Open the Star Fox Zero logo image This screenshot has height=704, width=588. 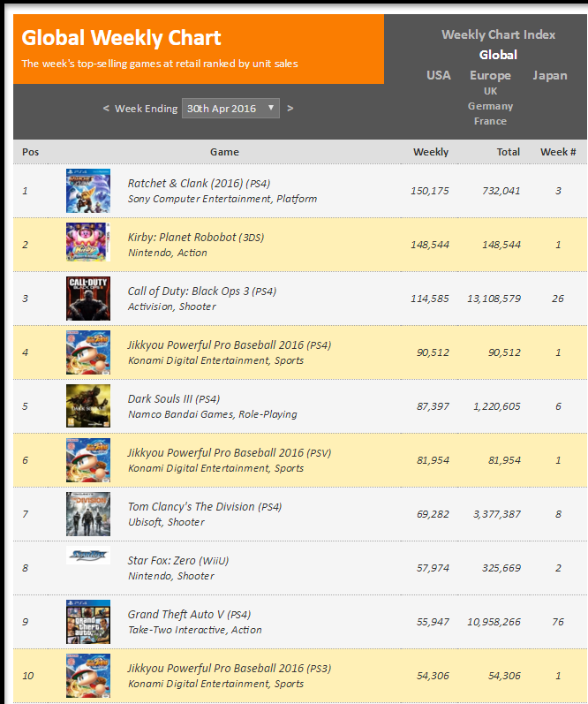[88, 555]
